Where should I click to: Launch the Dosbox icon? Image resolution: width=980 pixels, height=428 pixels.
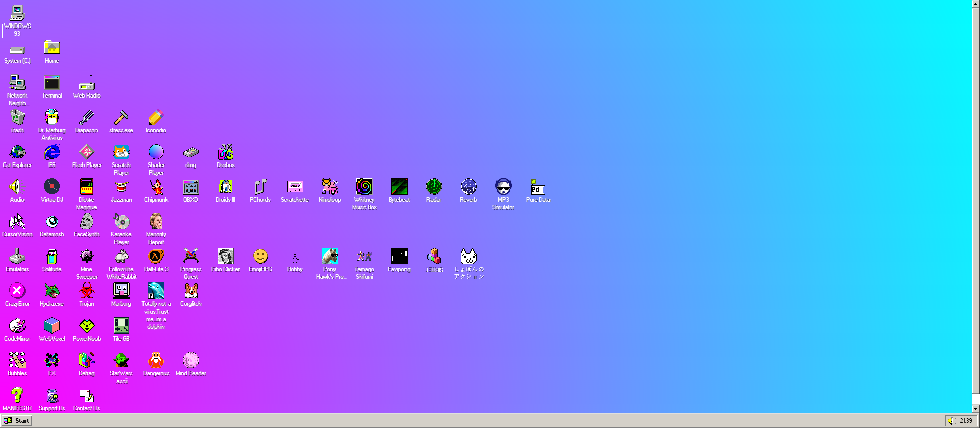click(225, 152)
